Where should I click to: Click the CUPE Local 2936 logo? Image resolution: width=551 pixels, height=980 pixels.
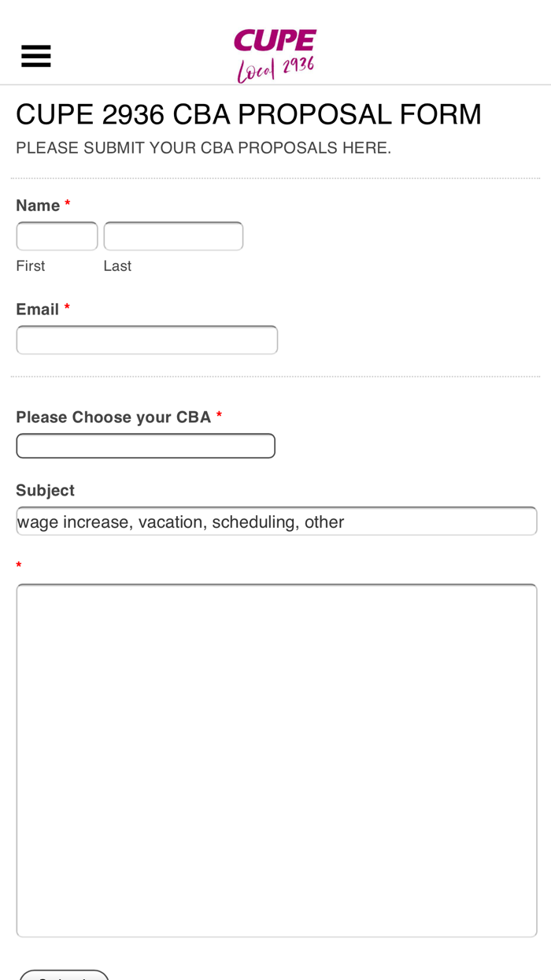(x=275, y=55)
